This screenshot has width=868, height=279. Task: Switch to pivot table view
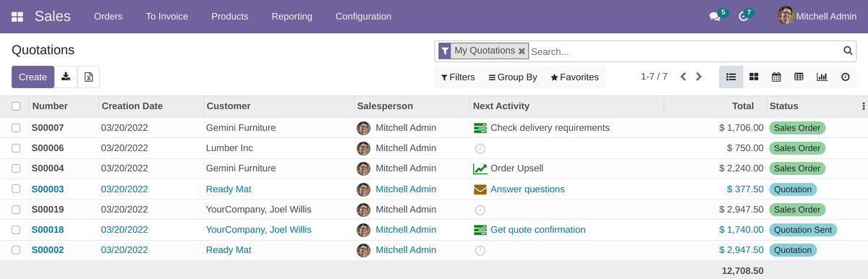tap(799, 77)
